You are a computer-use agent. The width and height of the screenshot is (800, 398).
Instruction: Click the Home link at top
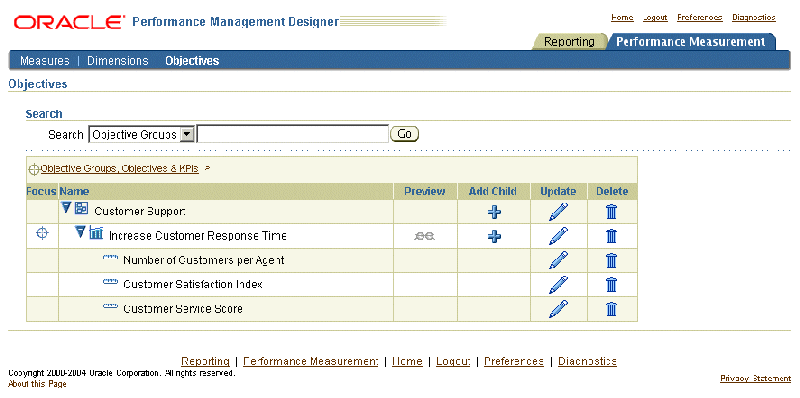tap(622, 17)
